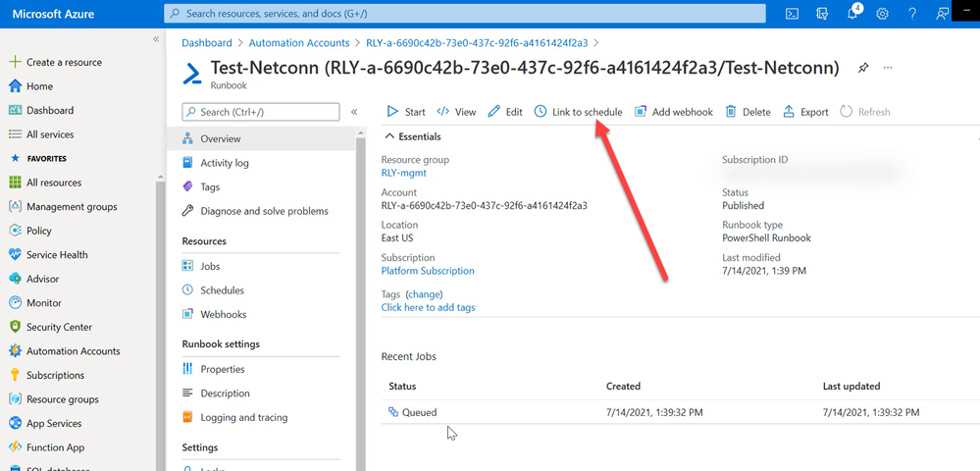
Task: Click the Status column header
Action: [402, 386]
